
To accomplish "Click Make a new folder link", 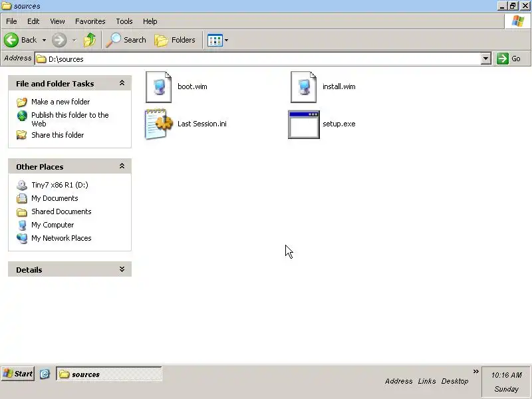I will pos(61,102).
